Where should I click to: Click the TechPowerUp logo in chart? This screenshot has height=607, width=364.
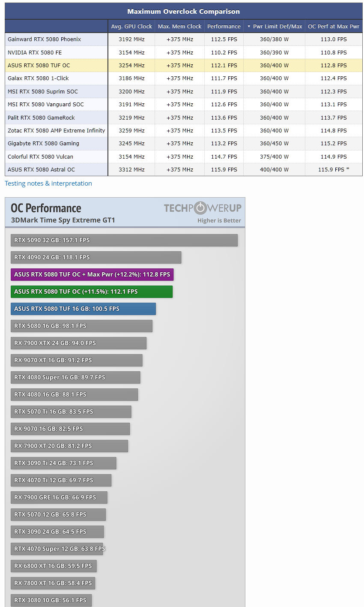point(203,208)
